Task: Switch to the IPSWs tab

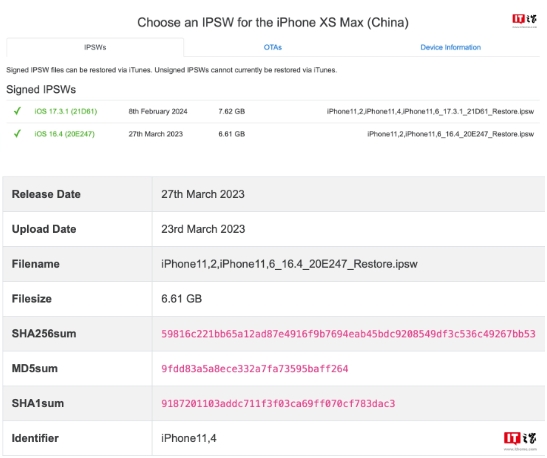Action: (95, 47)
